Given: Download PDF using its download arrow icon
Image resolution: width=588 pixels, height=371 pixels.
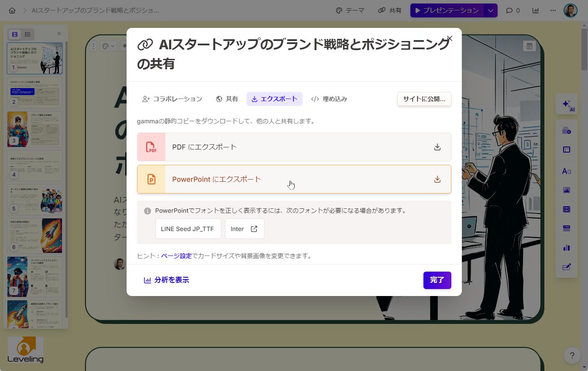Looking at the screenshot, I should (437, 147).
